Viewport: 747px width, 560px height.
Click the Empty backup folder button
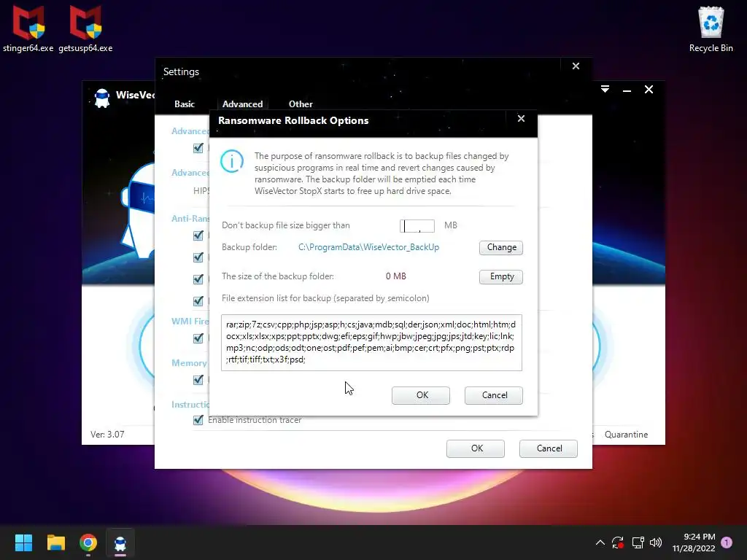(500, 276)
